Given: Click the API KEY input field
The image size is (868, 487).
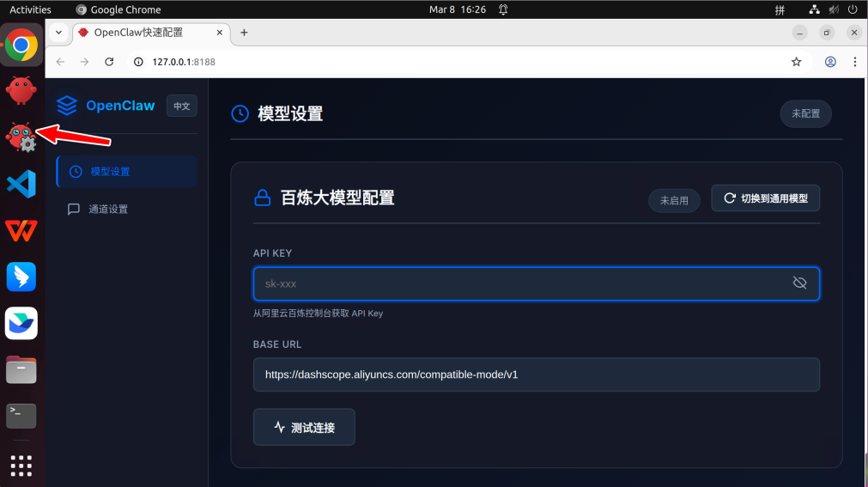Looking at the screenshot, I should click(524, 283).
